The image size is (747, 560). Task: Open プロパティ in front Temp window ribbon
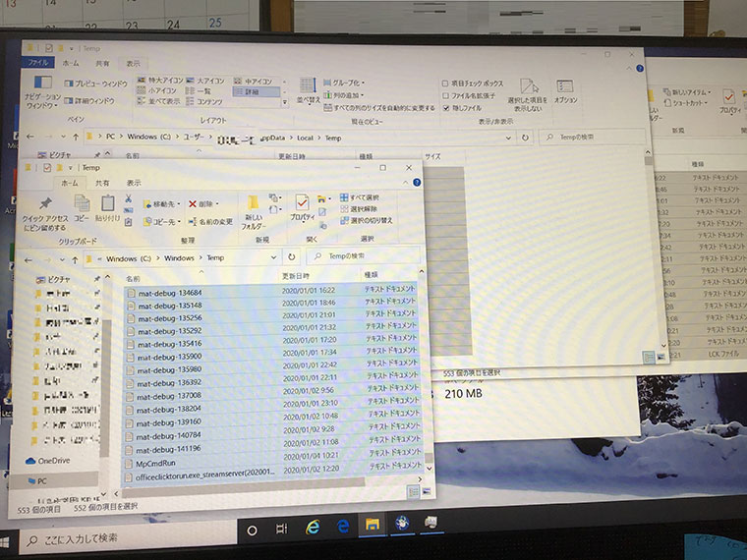coord(302,207)
